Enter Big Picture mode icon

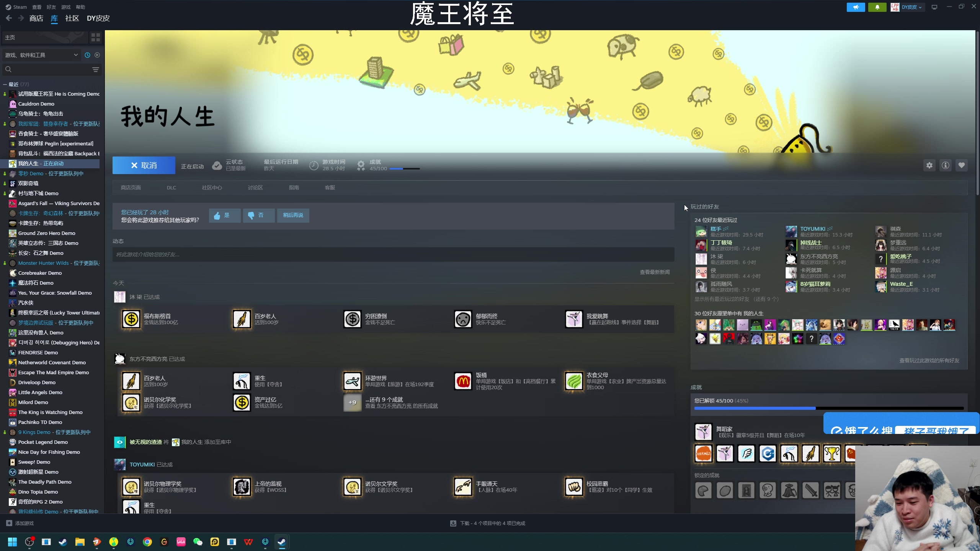coord(934,7)
